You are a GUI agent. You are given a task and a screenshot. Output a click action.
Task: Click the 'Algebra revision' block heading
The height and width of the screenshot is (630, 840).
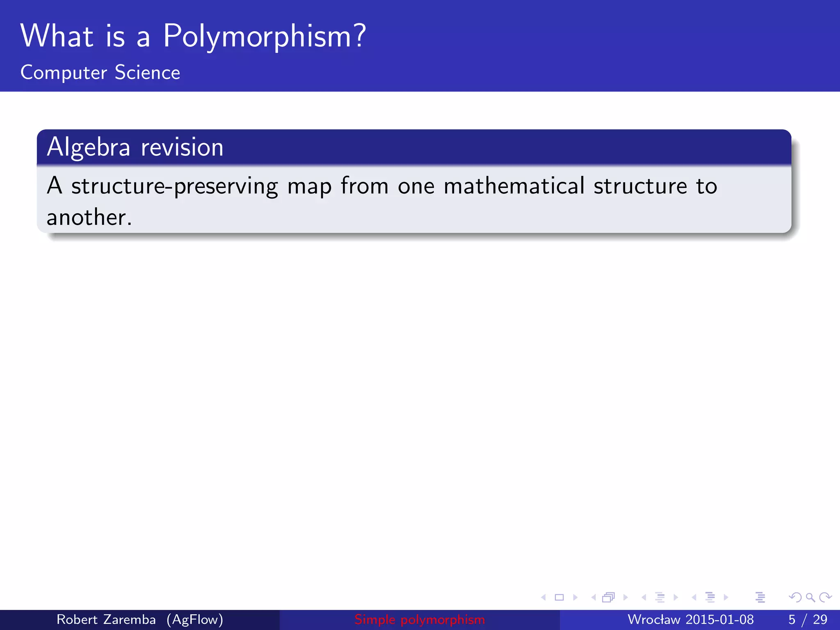point(135,147)
